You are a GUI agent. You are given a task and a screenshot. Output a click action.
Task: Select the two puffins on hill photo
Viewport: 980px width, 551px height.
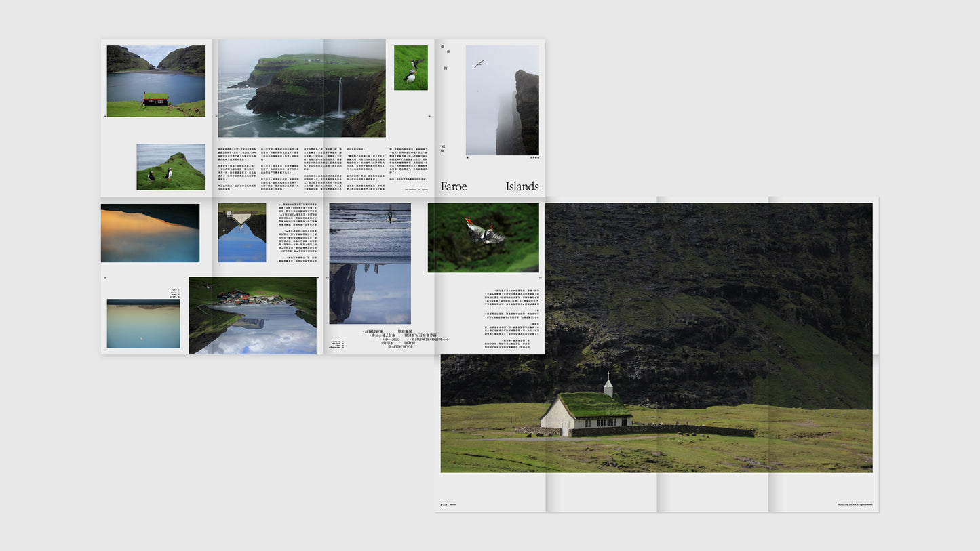(171, 167)
